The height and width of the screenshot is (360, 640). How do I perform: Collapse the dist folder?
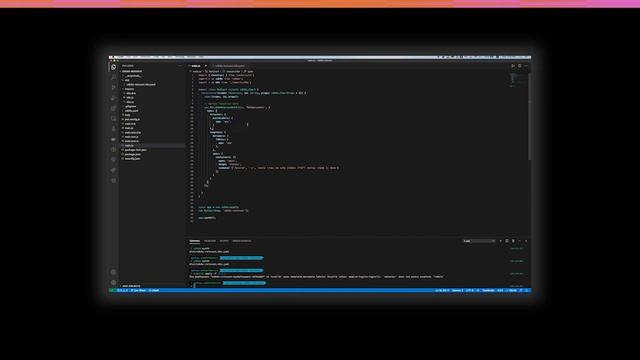[127, 80]
